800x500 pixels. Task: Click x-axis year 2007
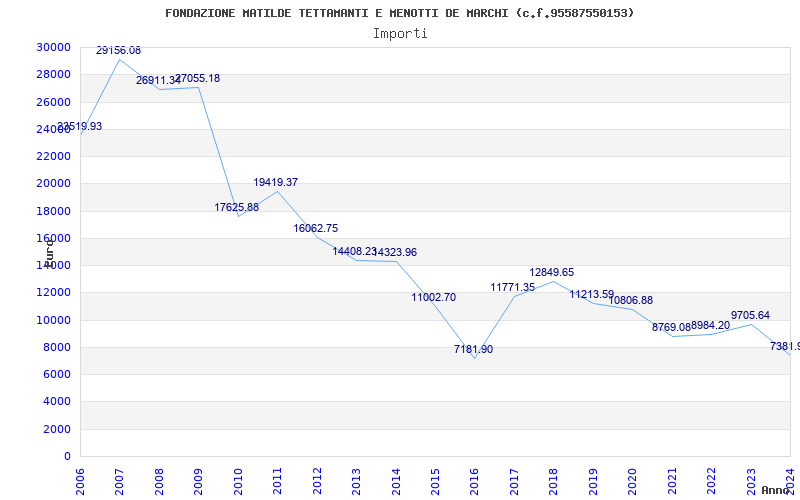click(119, 481)
